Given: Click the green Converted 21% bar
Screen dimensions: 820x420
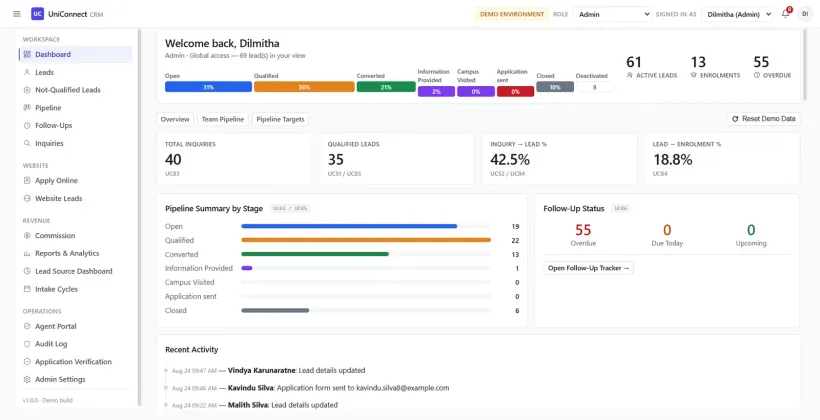Looking at the screenshot, I should tap(386, 87).
